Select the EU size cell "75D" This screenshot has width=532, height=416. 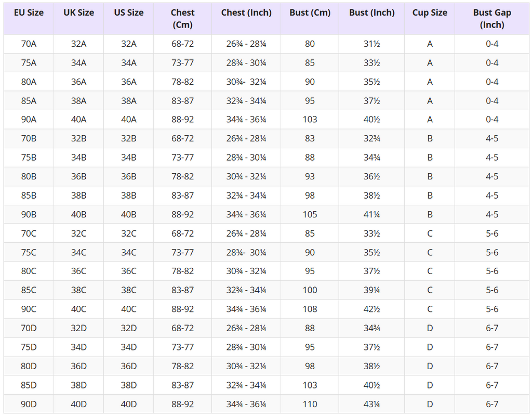[29, 347]
